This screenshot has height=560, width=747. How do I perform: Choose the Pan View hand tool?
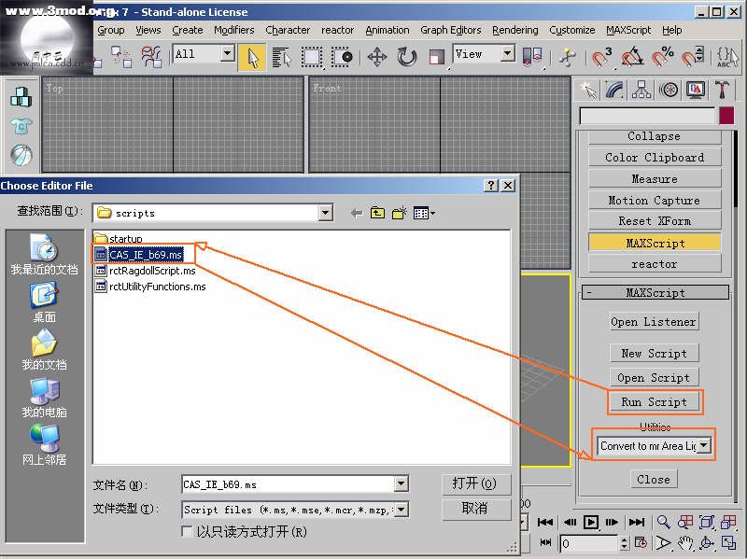[x=685, y=542]
